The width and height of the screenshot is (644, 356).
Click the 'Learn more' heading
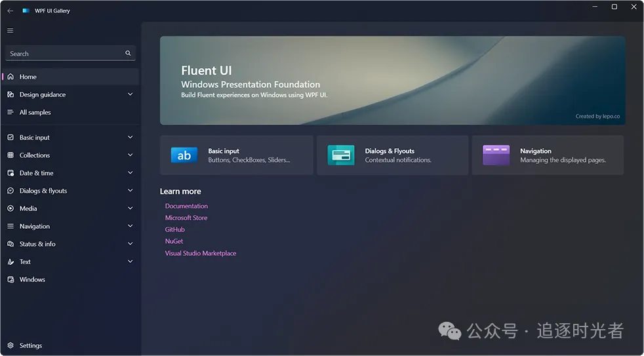click(x=180, y=191)
